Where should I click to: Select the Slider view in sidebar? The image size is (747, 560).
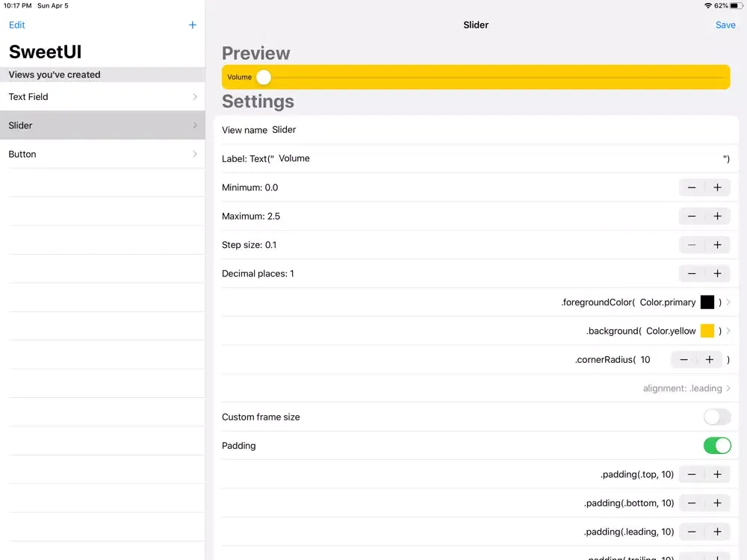102,125
